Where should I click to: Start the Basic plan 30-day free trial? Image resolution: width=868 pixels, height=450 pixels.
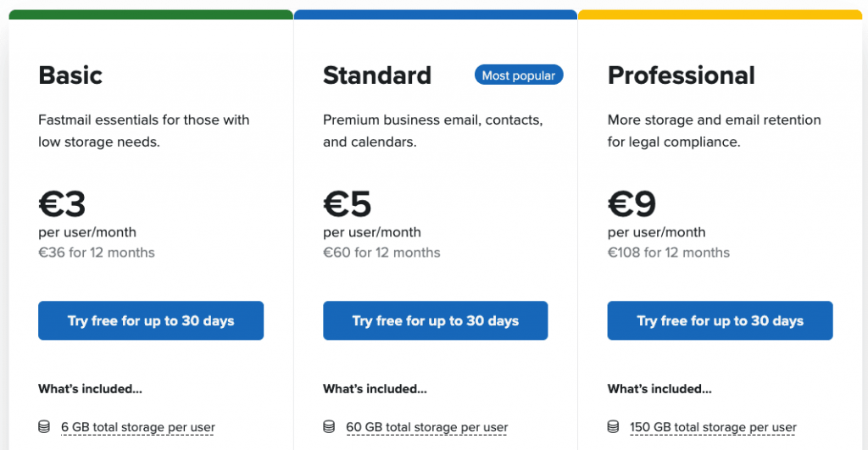point(151,320)
